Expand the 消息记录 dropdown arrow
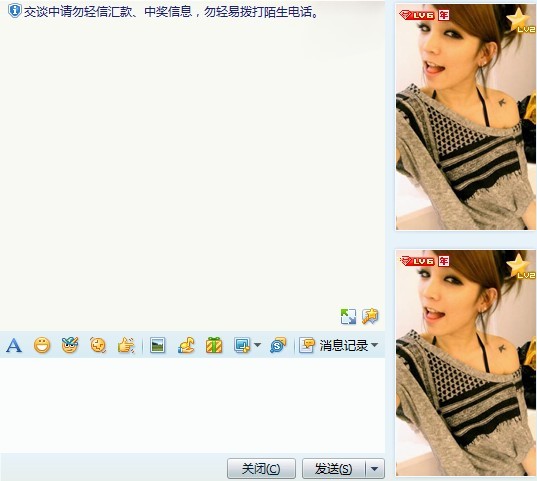Viewport: 537px width, 481px height. pos(375,345)
